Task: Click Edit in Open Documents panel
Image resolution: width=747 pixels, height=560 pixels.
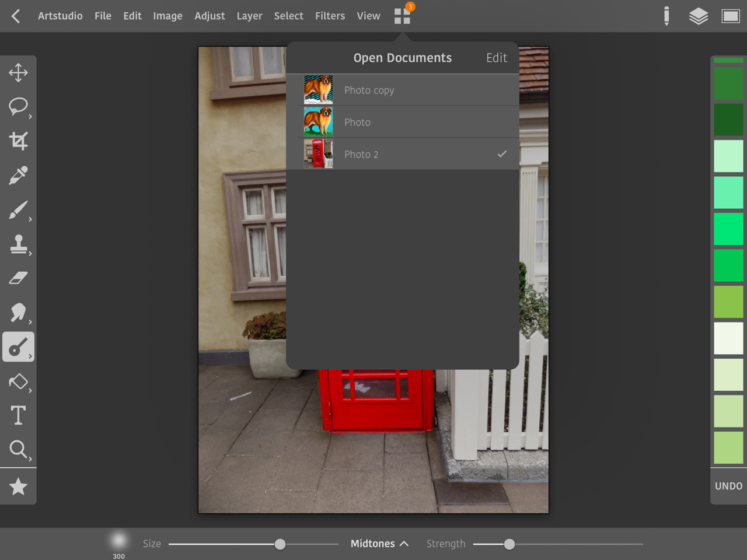Action: 496,58
